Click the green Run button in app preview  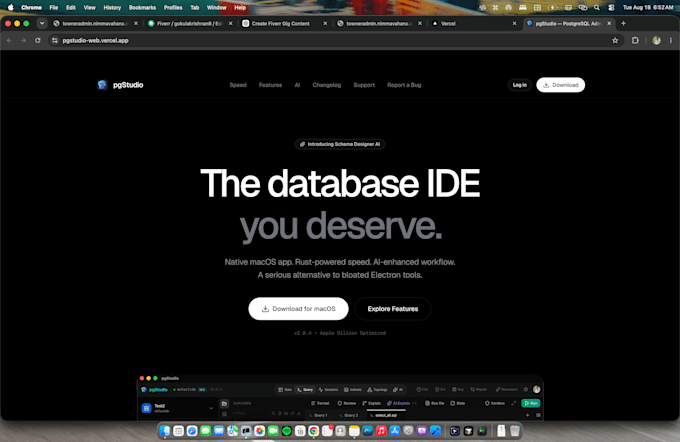coord(531,403)
